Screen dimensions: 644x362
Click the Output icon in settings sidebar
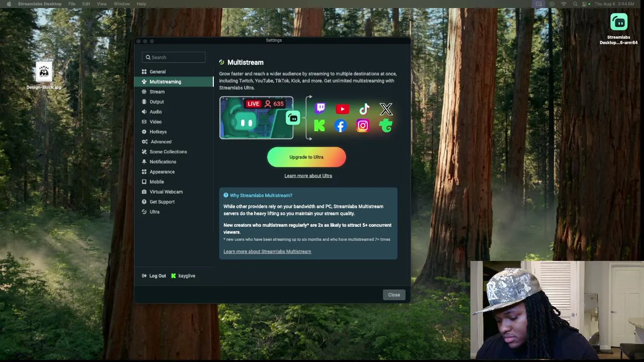click(x=144, y=102)
